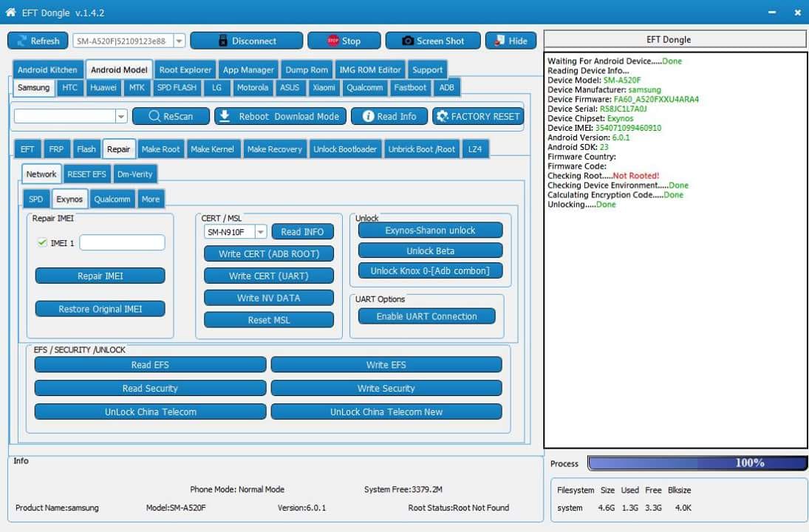Viewport: 809px width, 532px height.
Task: Open the Dm-Verity tab
Action: [134, 174]
